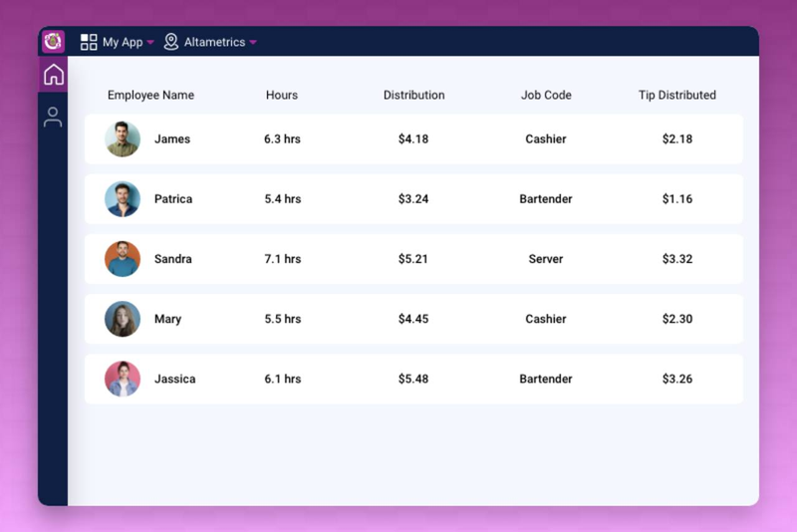The image size is (797, 532).
Task: Click the Server job code cell
Action: click(546, 259)
